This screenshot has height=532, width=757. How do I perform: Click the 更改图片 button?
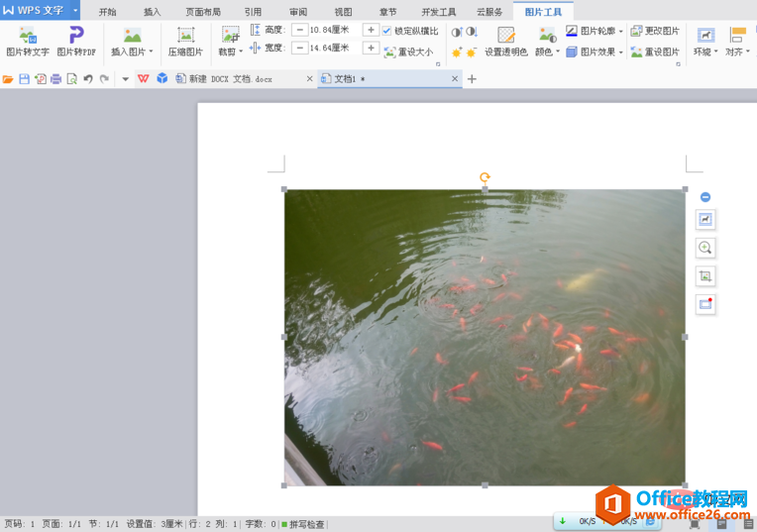tap(655, 31)
